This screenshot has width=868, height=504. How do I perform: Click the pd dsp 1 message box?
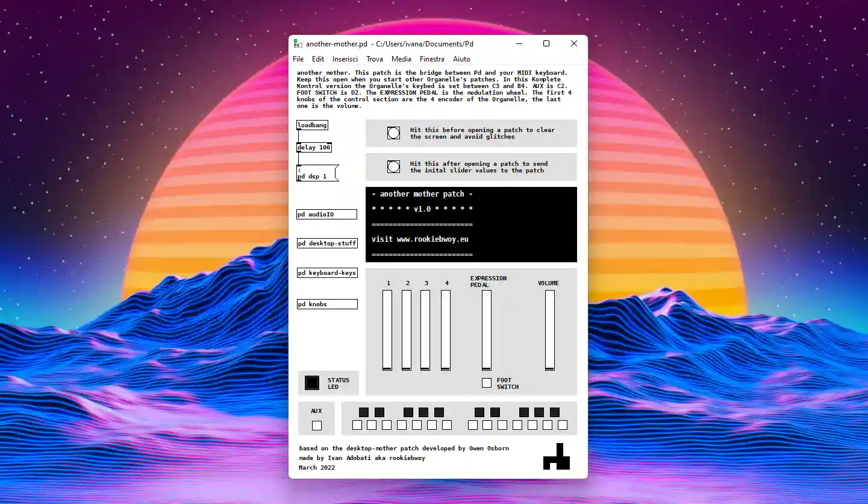click(316, 173)
